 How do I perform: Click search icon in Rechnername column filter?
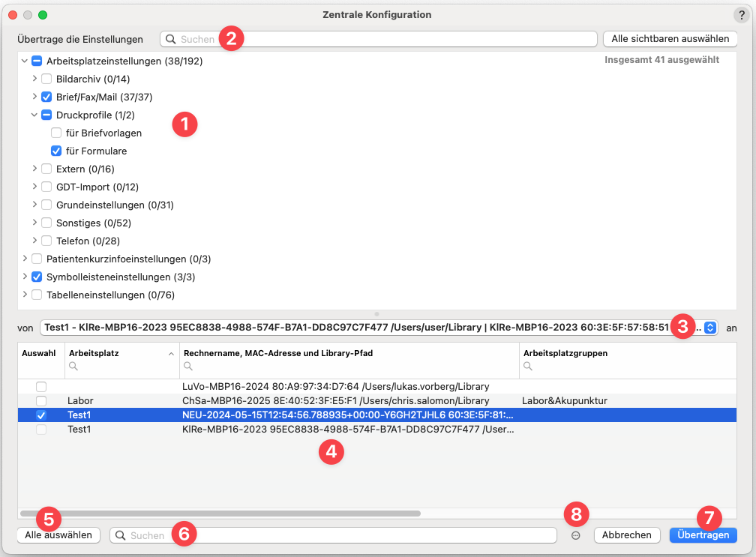click(x=188, y=366)
